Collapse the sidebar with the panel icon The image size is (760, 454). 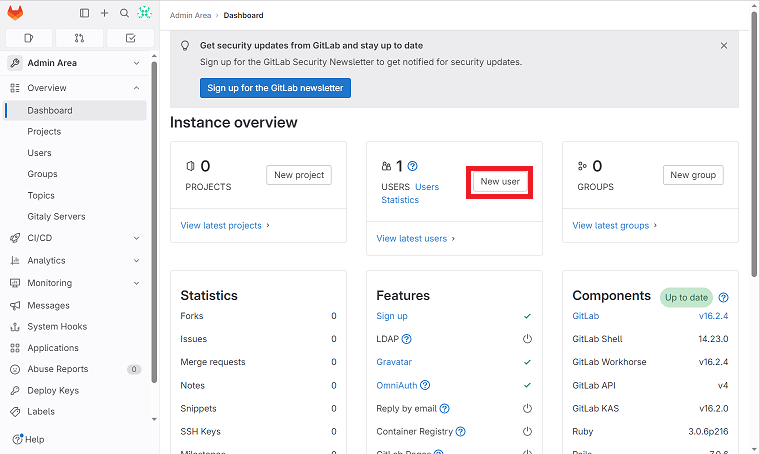pyautogui.click(x=84, y=13)
